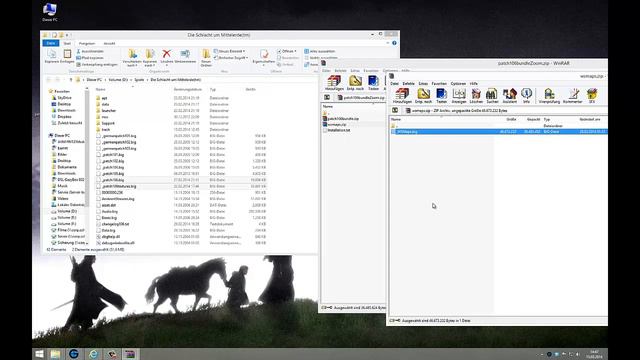The image size is (640, 360).
Task: Click Pfad kopieren in Explorer ribbon
Action: click(x=89, y=58)
